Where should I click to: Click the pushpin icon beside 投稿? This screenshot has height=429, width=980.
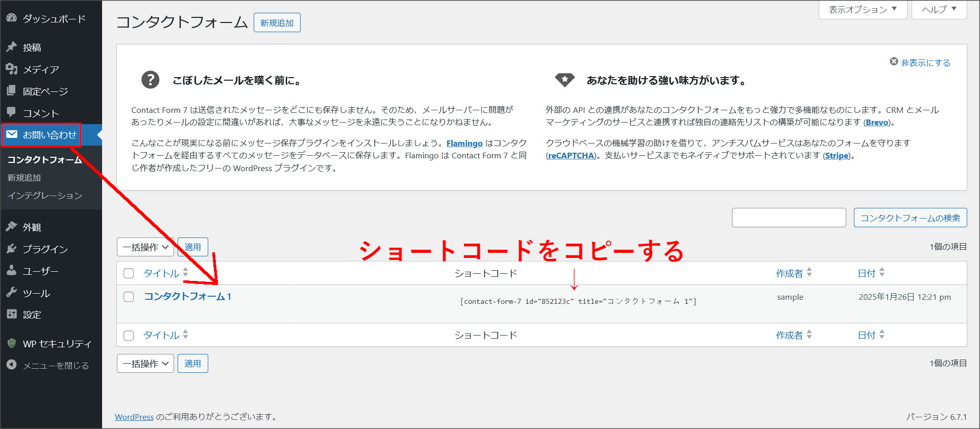(x=11, y=47)
